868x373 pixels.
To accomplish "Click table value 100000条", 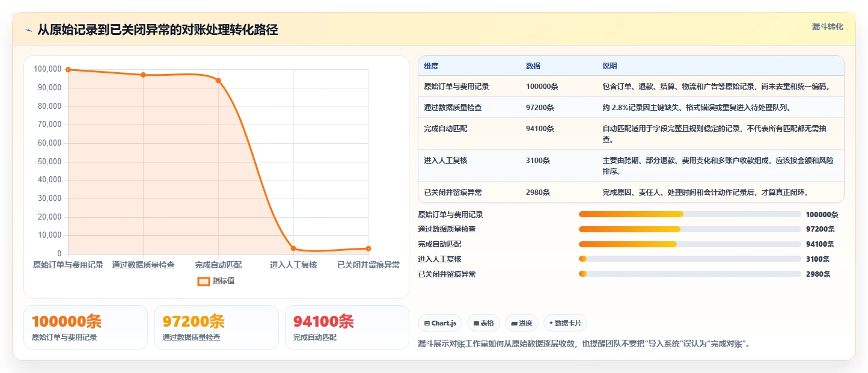I will pyautogui.click(x=542, y=87).
